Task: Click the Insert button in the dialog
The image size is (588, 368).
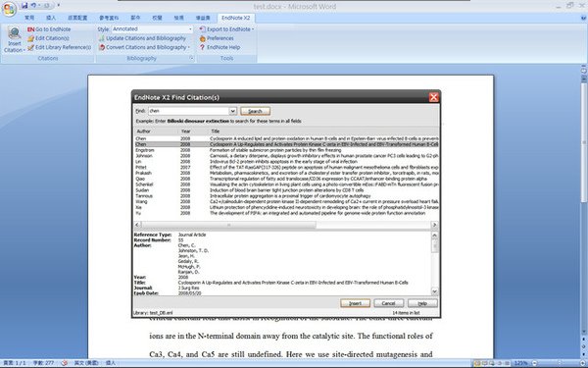Action: pos(355,303)
